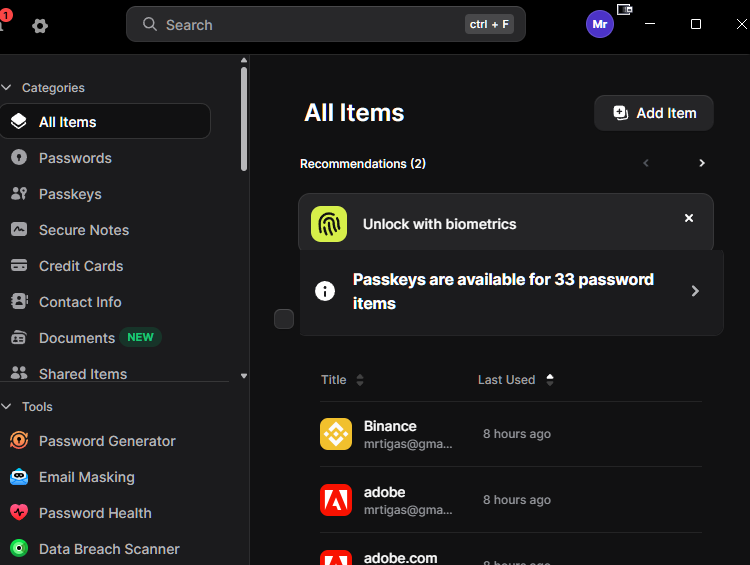This screenshot has width=750, height=565.
Task: Click the Password Health heart icon
Action: pyautogui.click(x=19, y=512)
